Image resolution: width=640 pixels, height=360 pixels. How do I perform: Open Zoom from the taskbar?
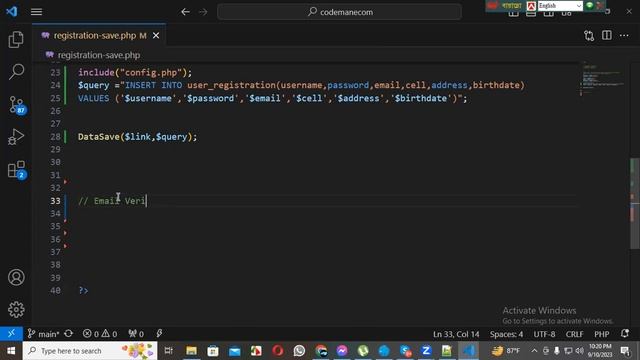point(426,351)
